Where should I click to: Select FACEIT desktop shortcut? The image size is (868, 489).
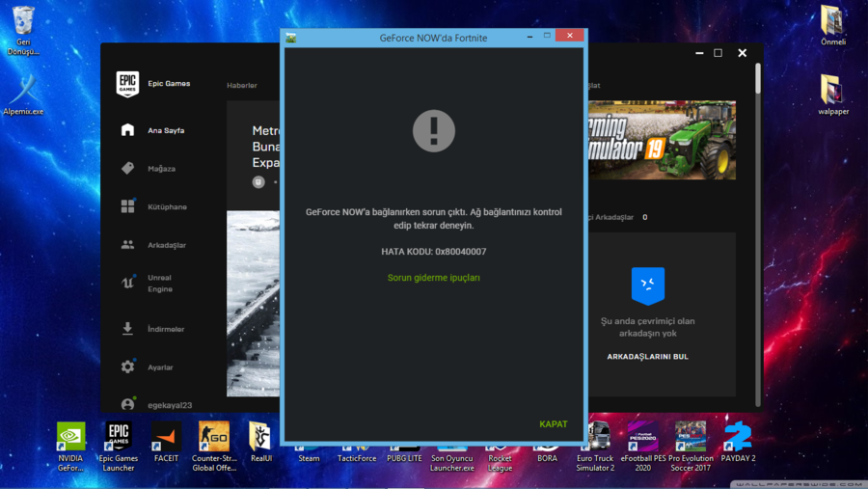(x=166, y=442)
